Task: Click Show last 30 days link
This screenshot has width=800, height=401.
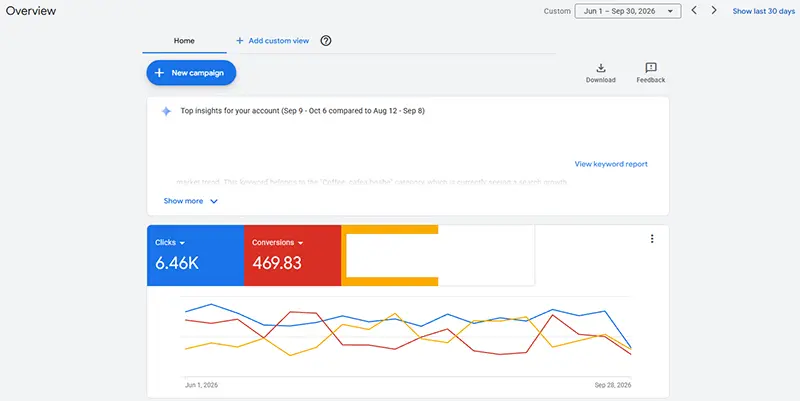Action: click(763, 11)
